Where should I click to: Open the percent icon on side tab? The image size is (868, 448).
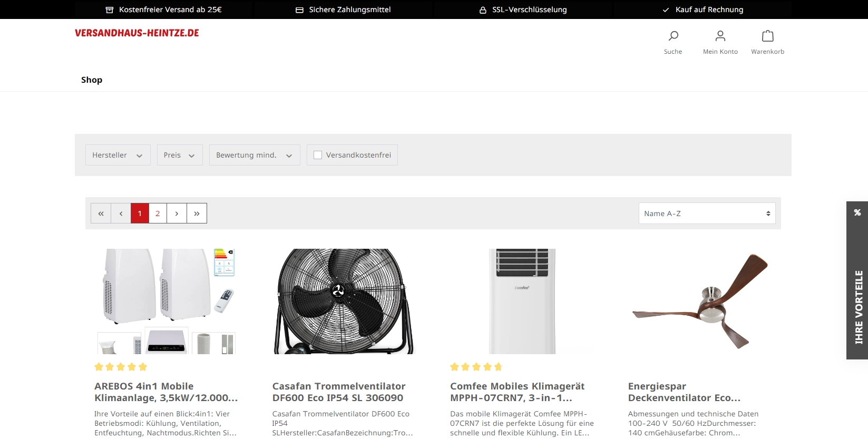pyautogui.click(x=857, y=212)
